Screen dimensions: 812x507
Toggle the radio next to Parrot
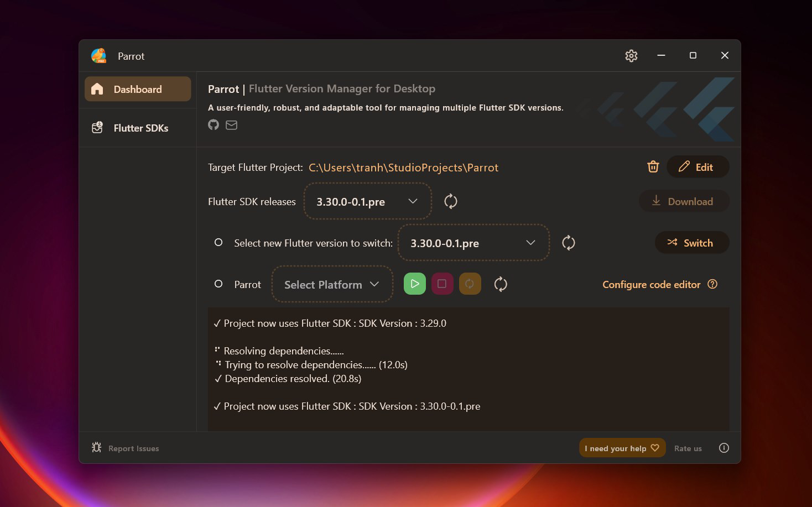pos(218,284)
